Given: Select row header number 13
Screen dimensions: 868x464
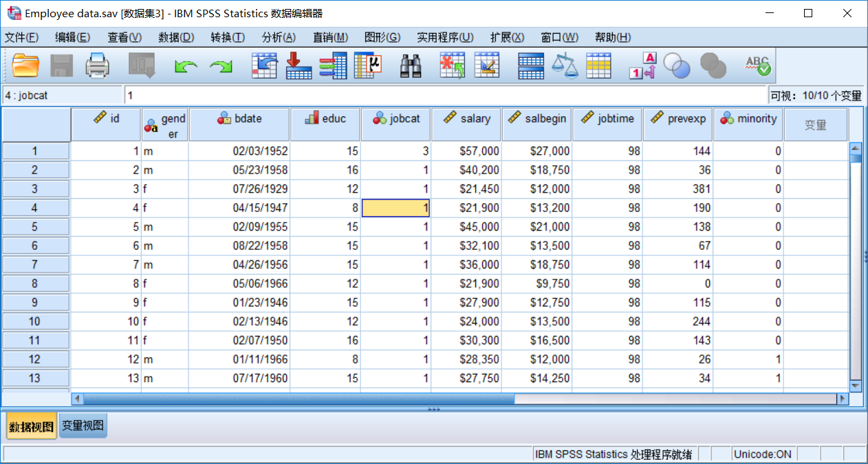Looking at the screenshot, I should (x=36, y=378).
